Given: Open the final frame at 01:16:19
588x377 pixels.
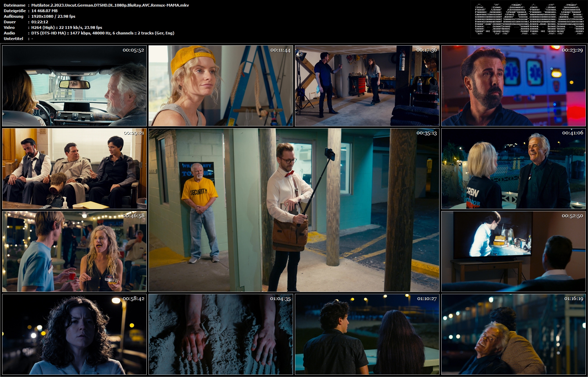Looking at the screenshot, I should (x=513, y=334).
